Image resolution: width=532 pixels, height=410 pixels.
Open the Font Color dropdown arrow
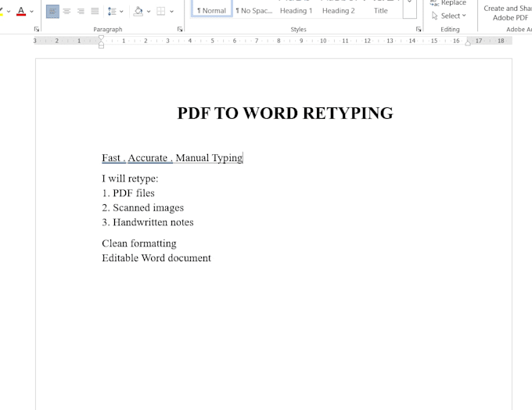click(x=31, y=12)
